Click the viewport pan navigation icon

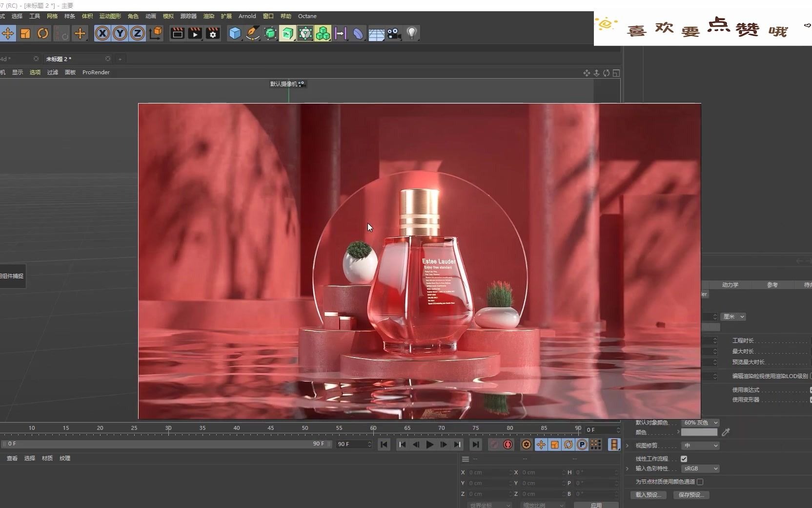coord(587,73)
